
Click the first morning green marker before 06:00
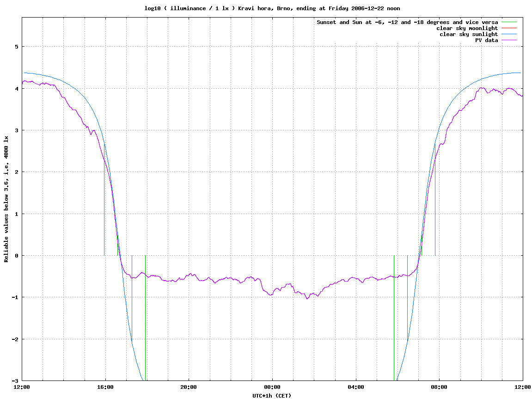394,318
